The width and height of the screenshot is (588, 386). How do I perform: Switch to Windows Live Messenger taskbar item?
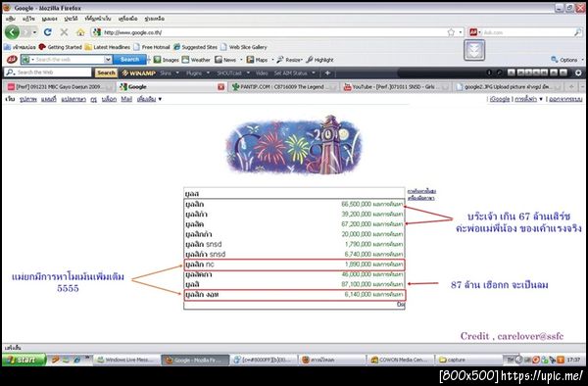pyautogui.click(x=126, y=360)
